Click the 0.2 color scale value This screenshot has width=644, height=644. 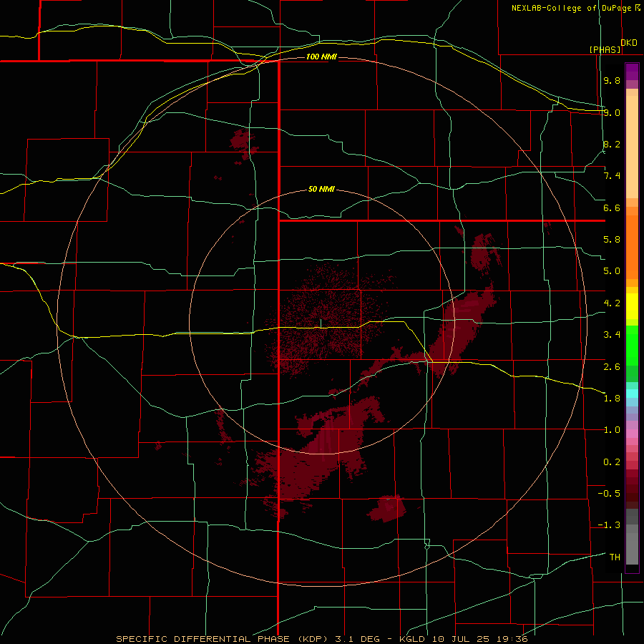612,462
